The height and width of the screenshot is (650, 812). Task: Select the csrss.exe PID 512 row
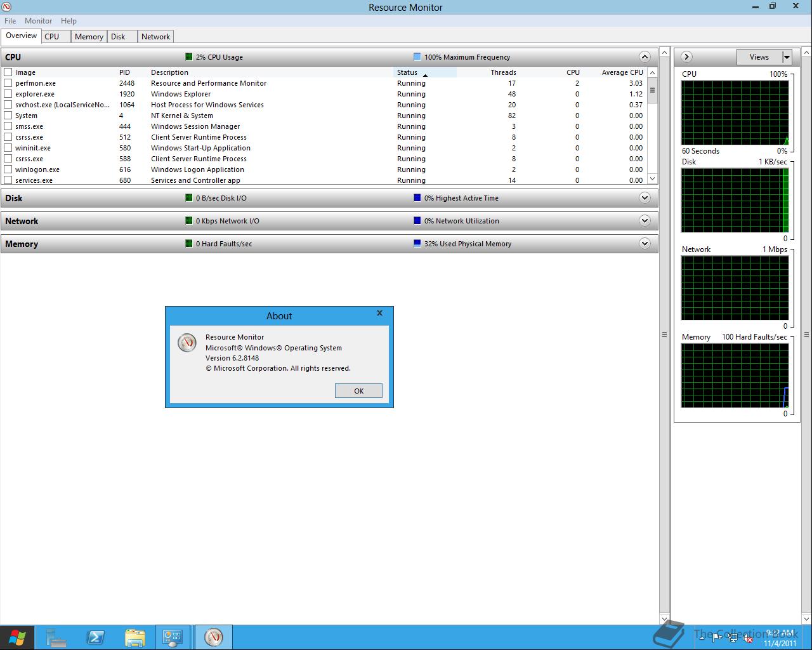point(324,137)
